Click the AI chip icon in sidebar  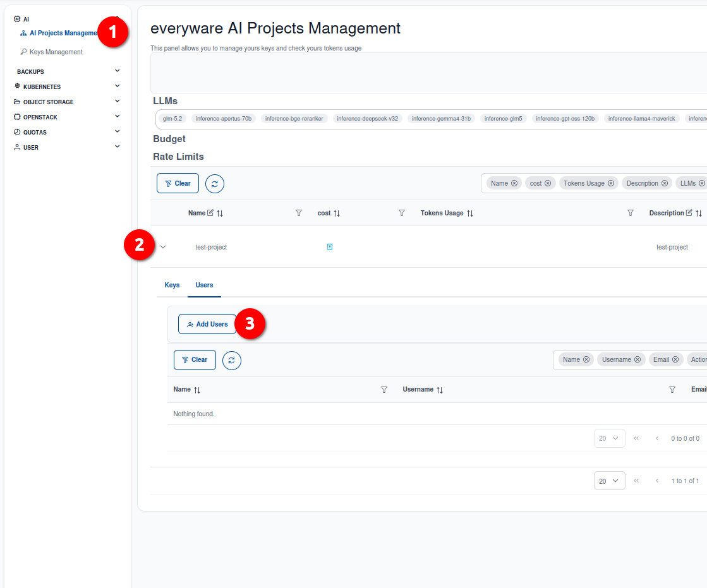tap(17, 19)
